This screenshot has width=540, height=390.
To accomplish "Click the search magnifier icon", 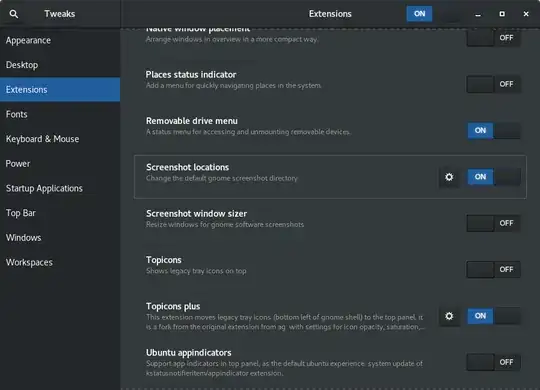I will click(14, 14).
